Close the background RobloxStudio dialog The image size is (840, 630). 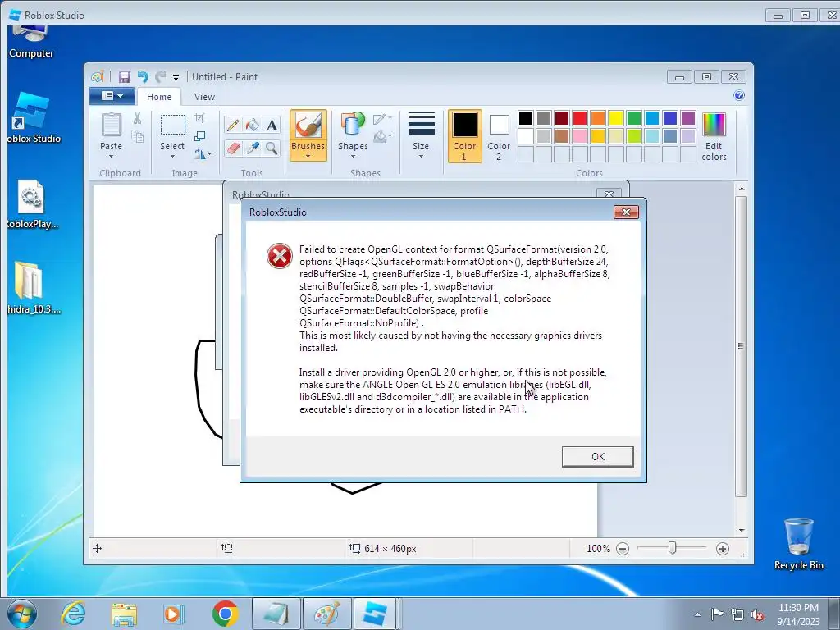pyautogui.click(x=609, y=194)
